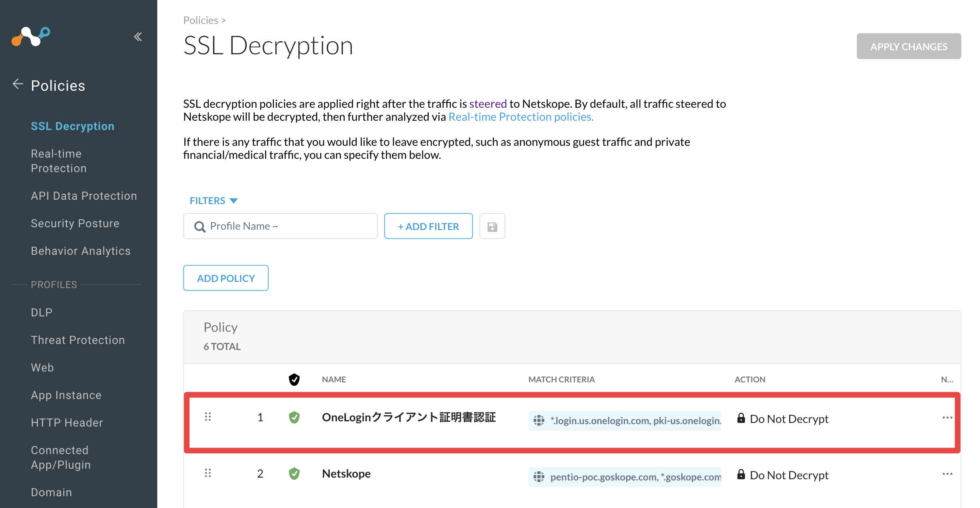Click the lock icon in Netskope action cell

click(x=741, y=474)
